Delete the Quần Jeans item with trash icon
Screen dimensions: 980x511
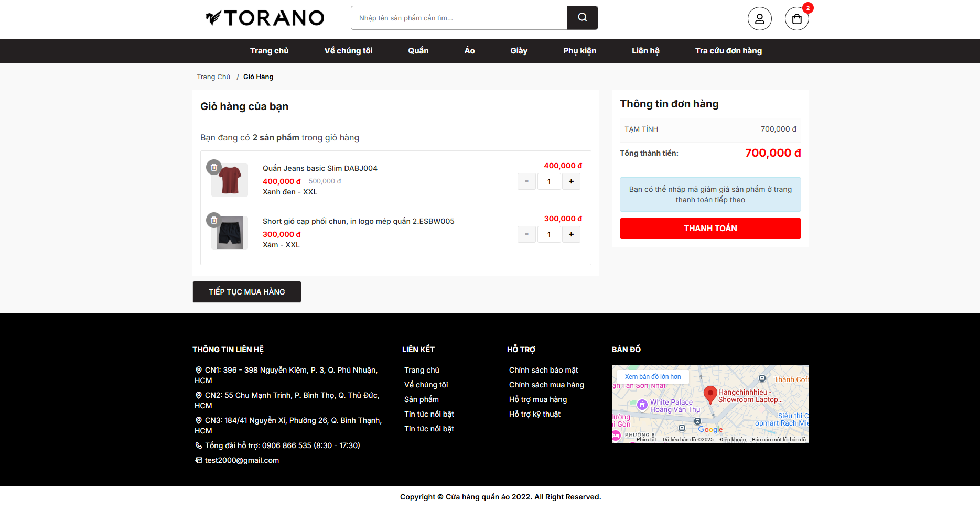pyautogui.click(x=214, y=167)
